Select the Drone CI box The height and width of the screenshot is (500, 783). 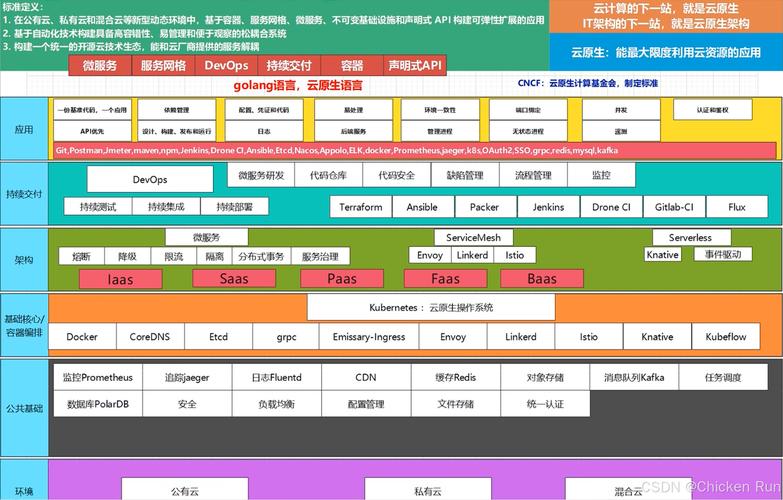pos(611,207)
